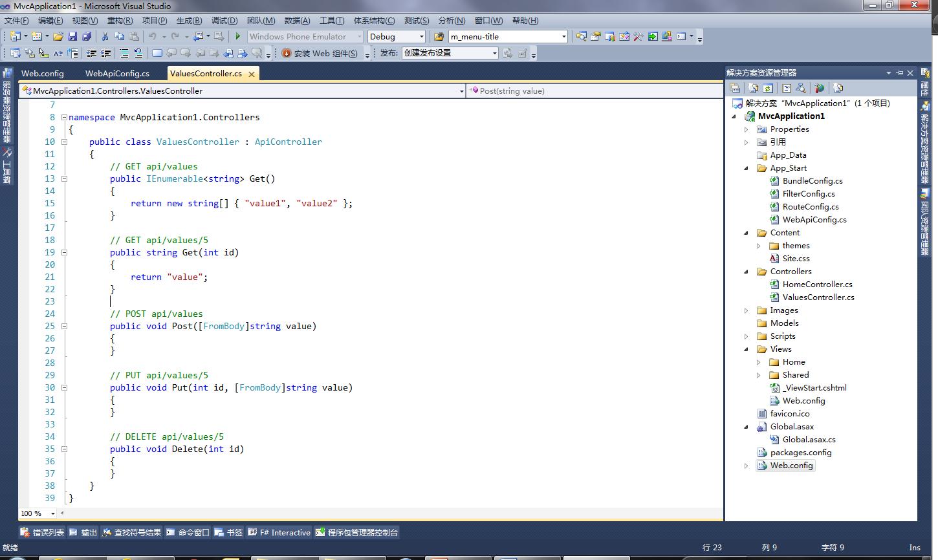Collapse the ValuesController class code outline
Viewport: 938px width, 560px height.
coord(64,142)
